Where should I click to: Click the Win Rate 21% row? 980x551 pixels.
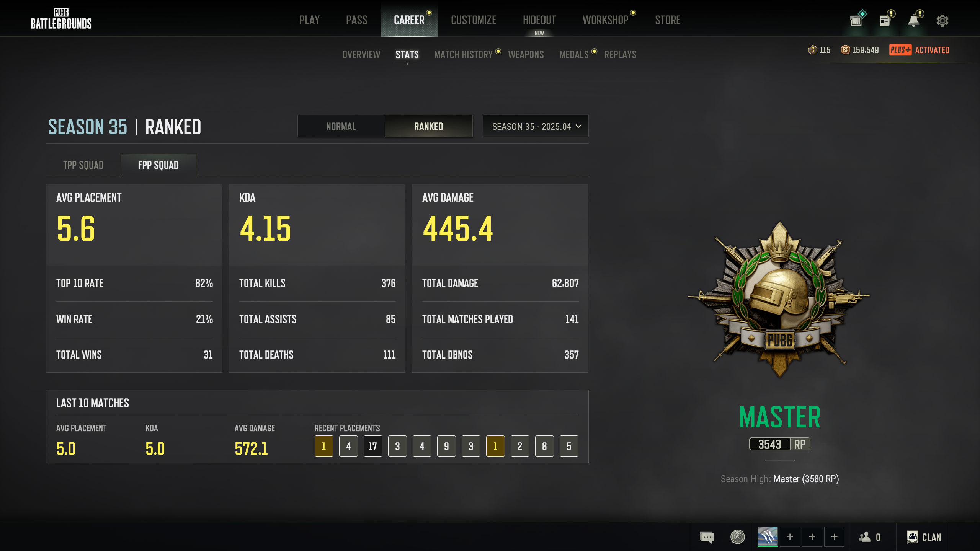tap(134, 319)
